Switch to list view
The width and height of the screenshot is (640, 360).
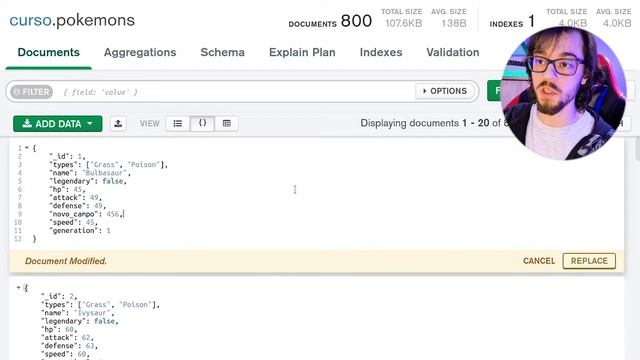click(178, 123)
